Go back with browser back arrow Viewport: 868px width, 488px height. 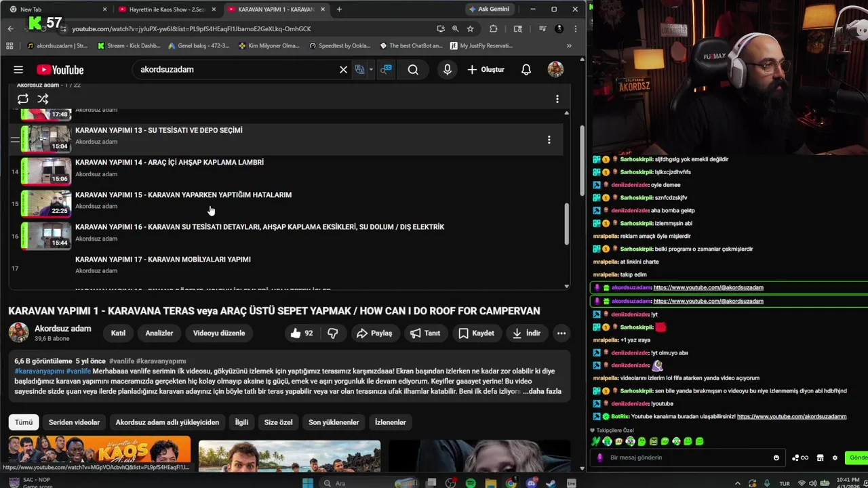point(10,29)
